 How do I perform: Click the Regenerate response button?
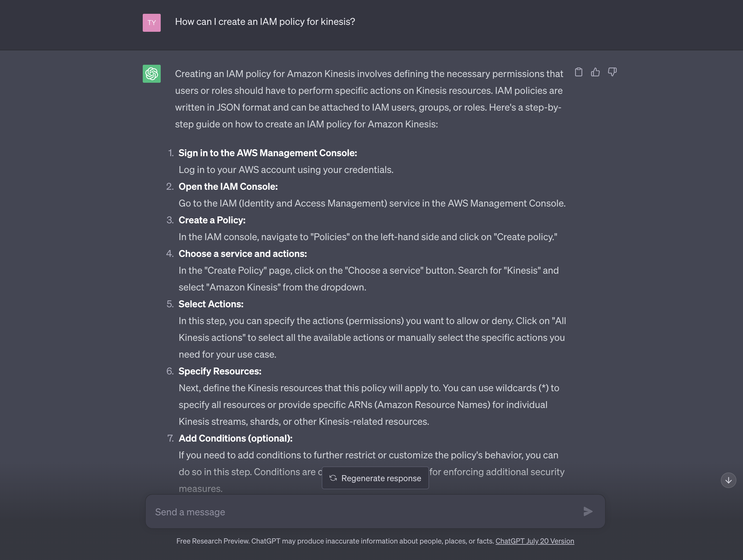(x=375, y=478)
